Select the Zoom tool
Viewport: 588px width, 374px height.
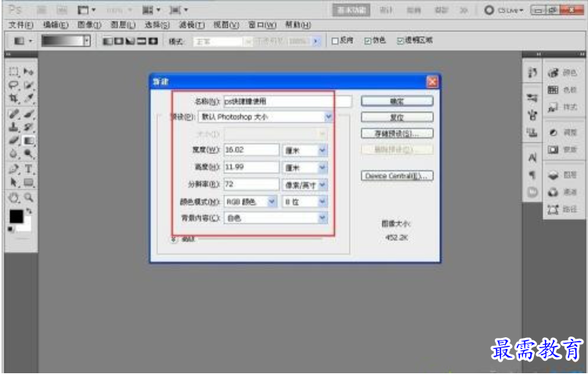point(28,197)
